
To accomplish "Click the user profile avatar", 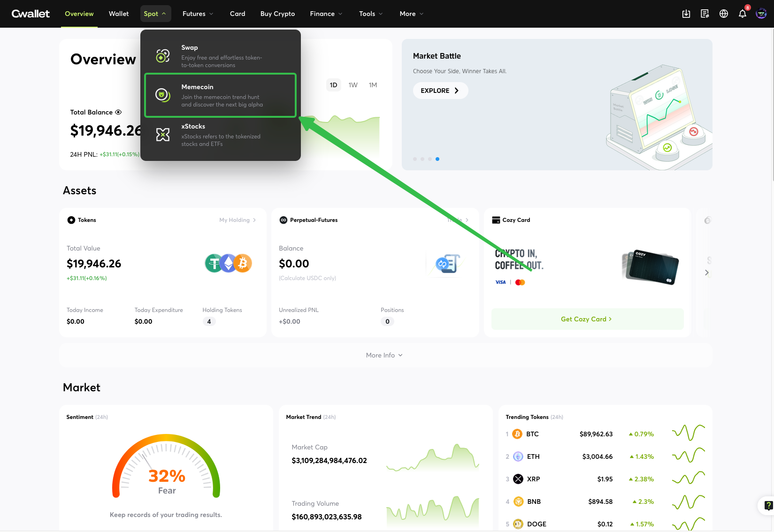I will tap(761, 14).
